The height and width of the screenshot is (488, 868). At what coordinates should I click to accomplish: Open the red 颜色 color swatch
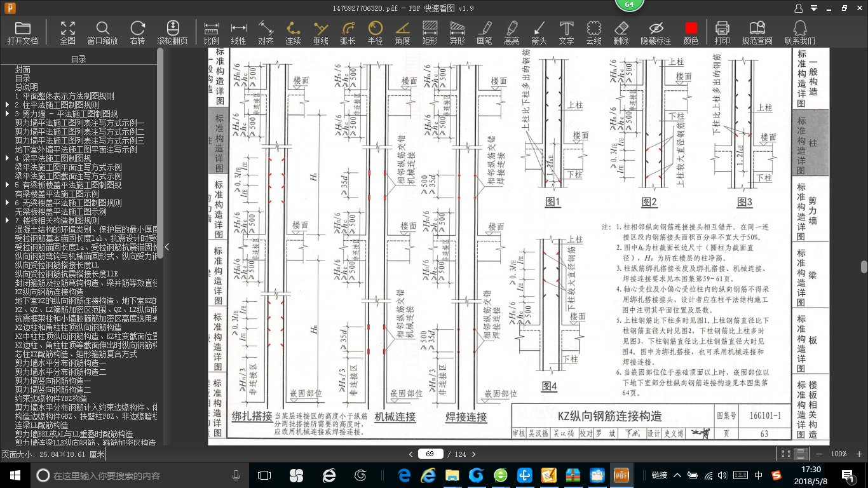pyautogui.click(x=691, y=28)
